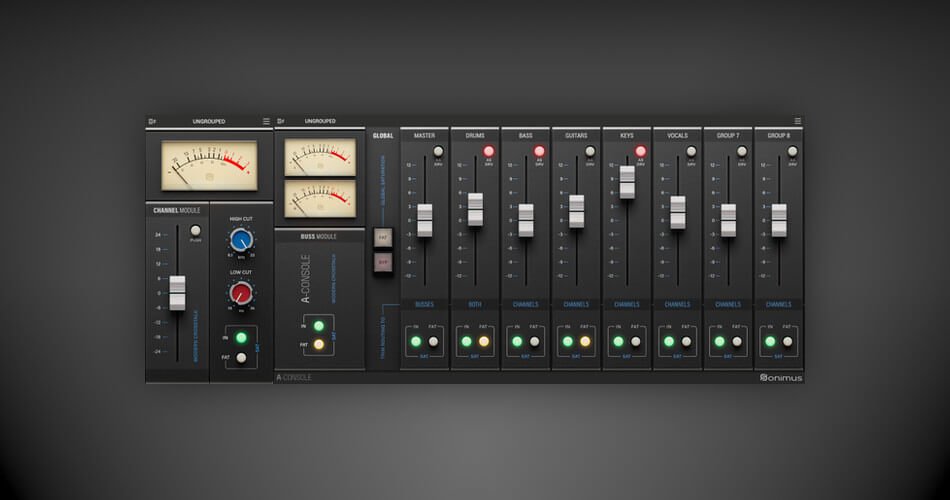Toggle channel module FAT button
The height and width of the screenshot is (500, 950).
click(241, 358)
